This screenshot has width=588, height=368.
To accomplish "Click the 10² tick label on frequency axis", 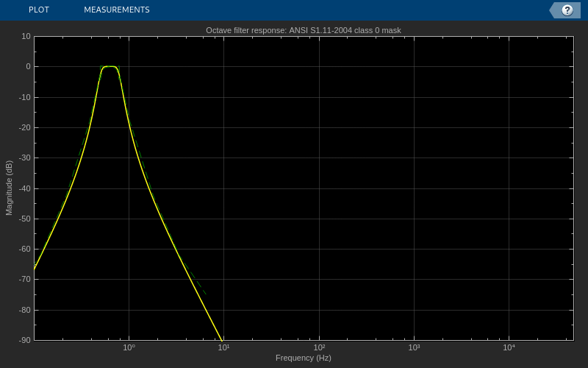I will [x=319, y=347].
